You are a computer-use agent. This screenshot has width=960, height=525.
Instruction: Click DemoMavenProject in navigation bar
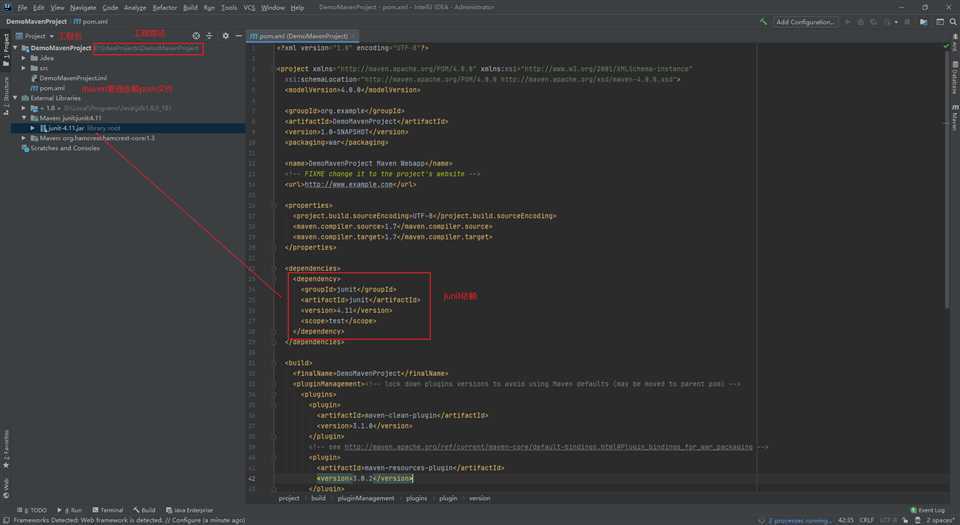36,21
